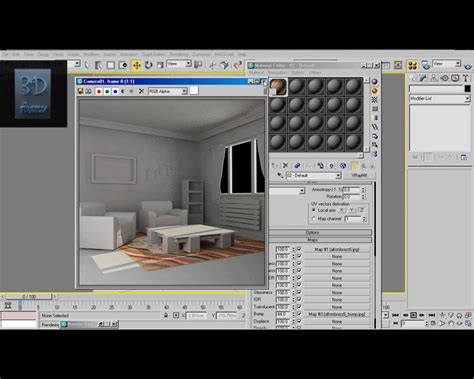Select the Scale tool in main toolbar
Screen dimensions: 474x379
click(x=160, y=65)
